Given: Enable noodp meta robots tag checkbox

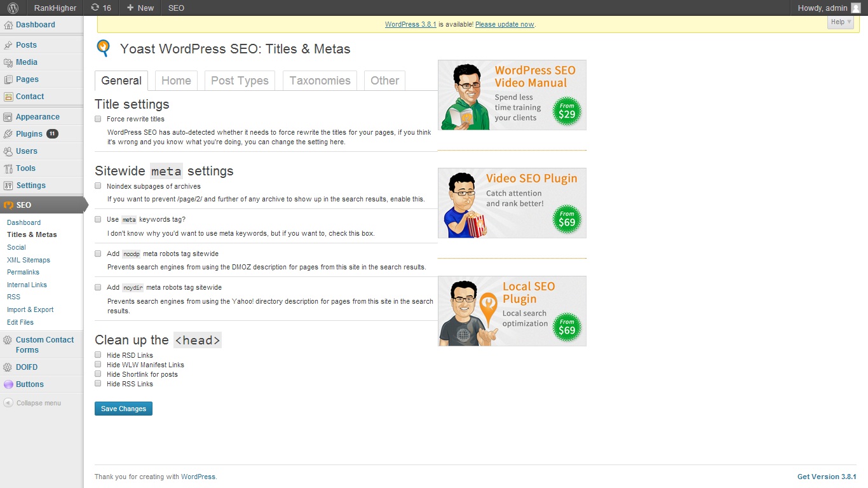Looking at the screenshot, I should (x=98, y=254).
